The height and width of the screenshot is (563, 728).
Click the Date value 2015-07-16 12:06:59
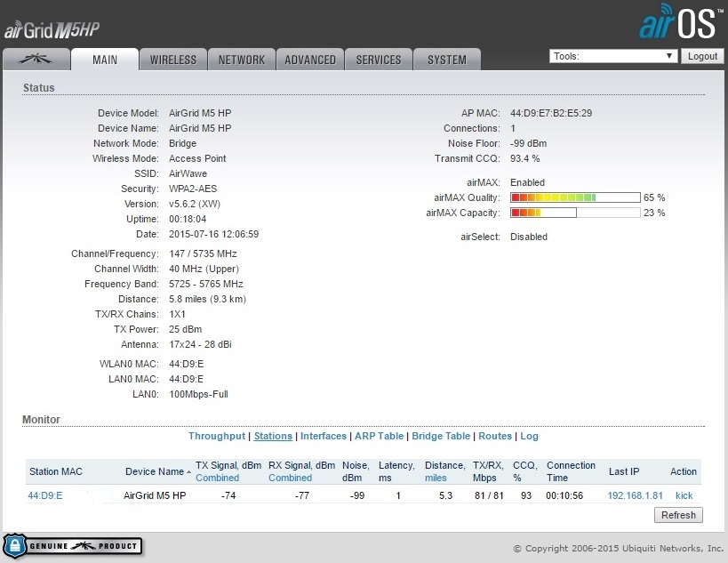point(213,234)
